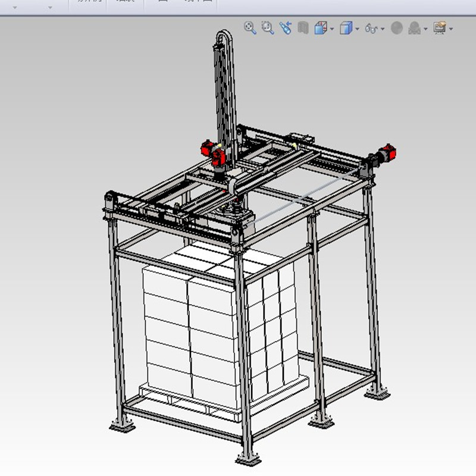Expand the Display Style dropdown arrow
Screen dimensions: 476x476
pos(358,29)
